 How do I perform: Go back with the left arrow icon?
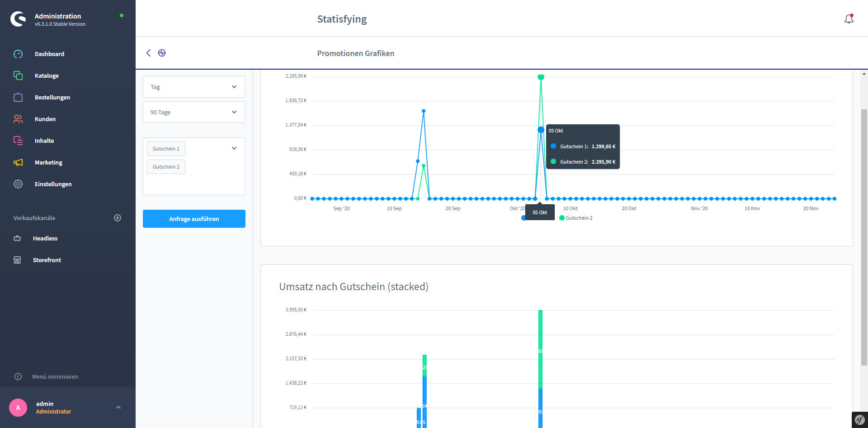pyautogui.click(x=148, y=53)
